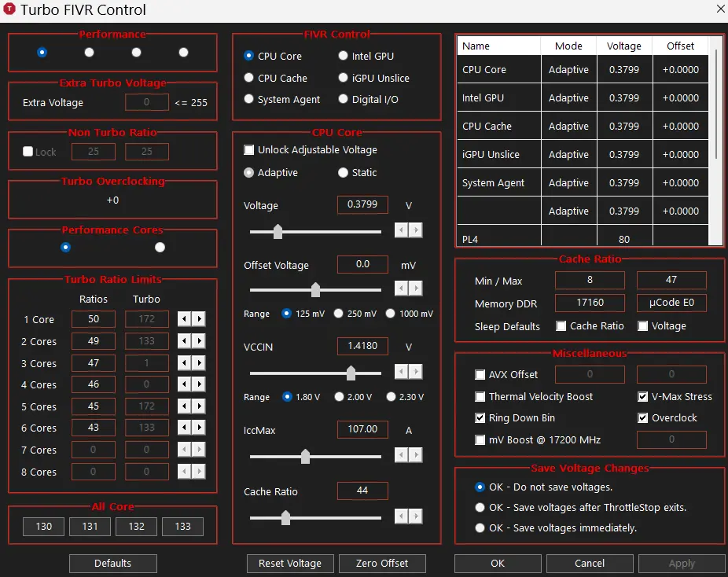
Task: Select second Performance Cores radio button
Action: [160, 248]
